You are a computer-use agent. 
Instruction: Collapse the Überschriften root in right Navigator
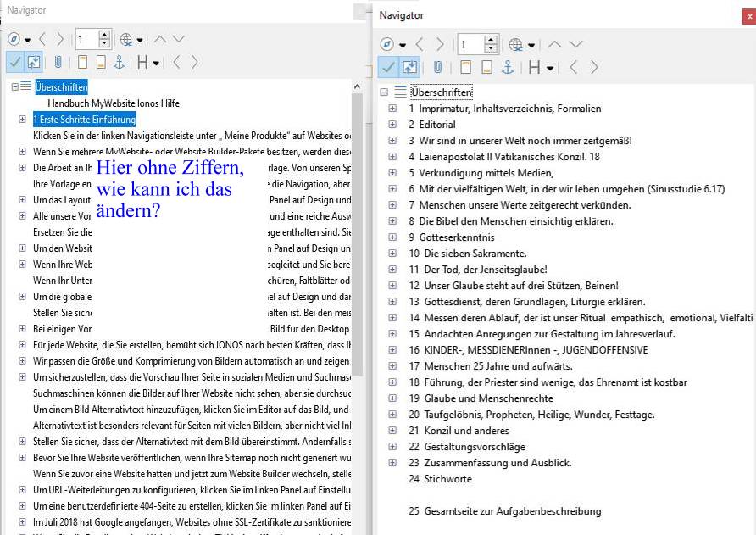click(383, 92)
